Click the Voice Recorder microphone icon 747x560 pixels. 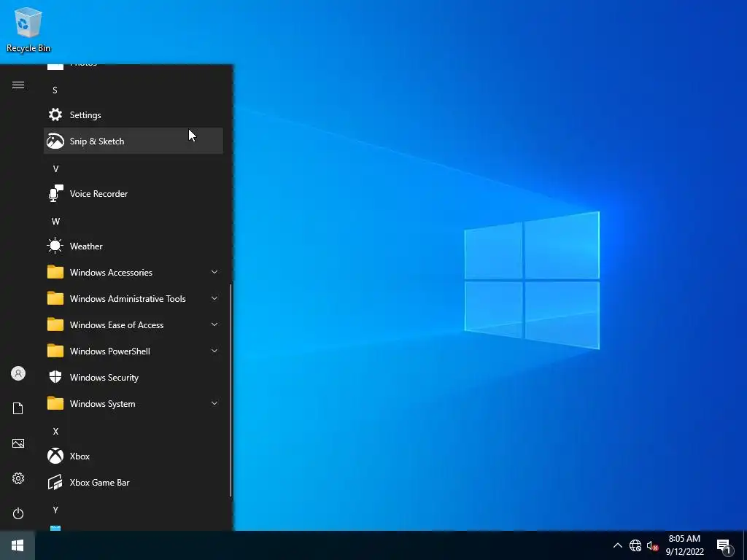(x=55, y=193)
